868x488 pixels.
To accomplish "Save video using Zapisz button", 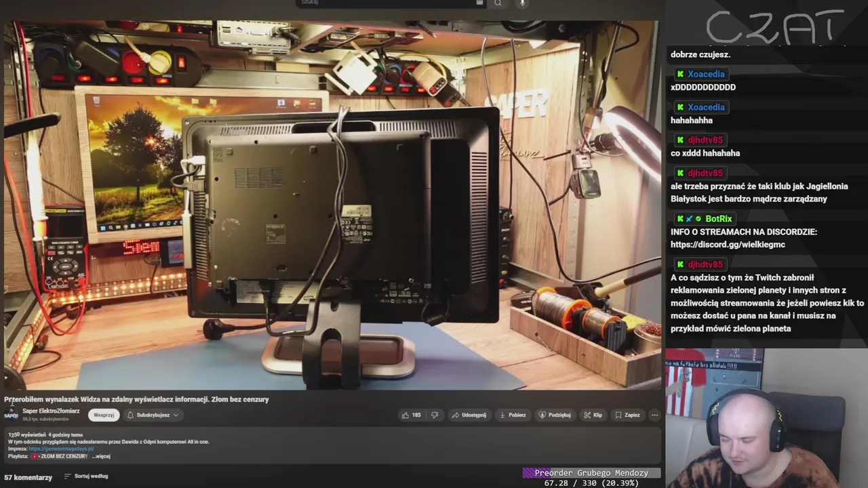I will pos(627,415).
